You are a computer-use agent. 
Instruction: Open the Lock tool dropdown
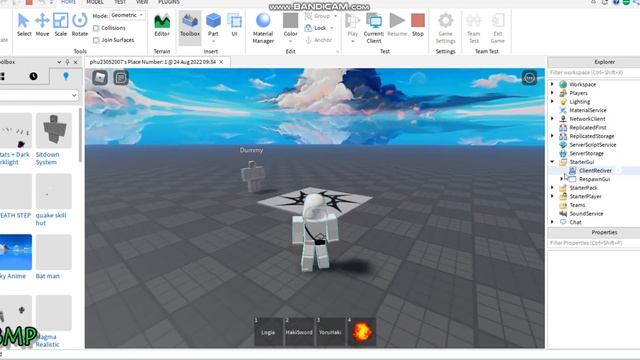pos(332,28)
